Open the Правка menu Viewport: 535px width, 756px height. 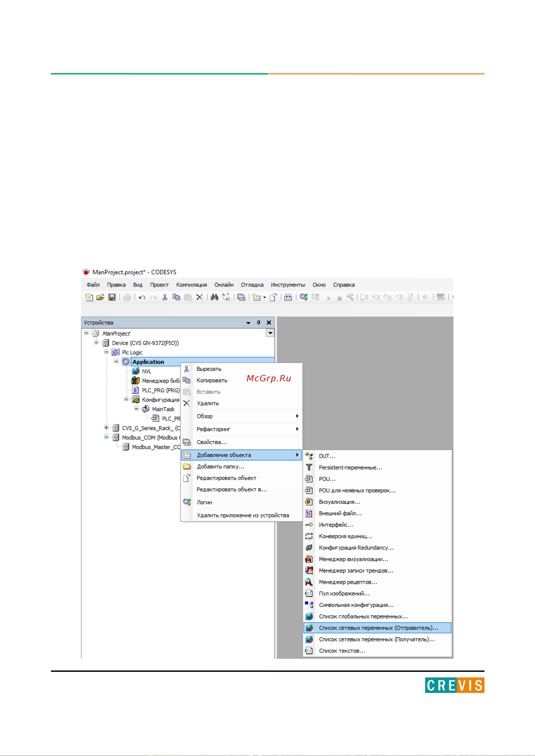coord(116,285)
